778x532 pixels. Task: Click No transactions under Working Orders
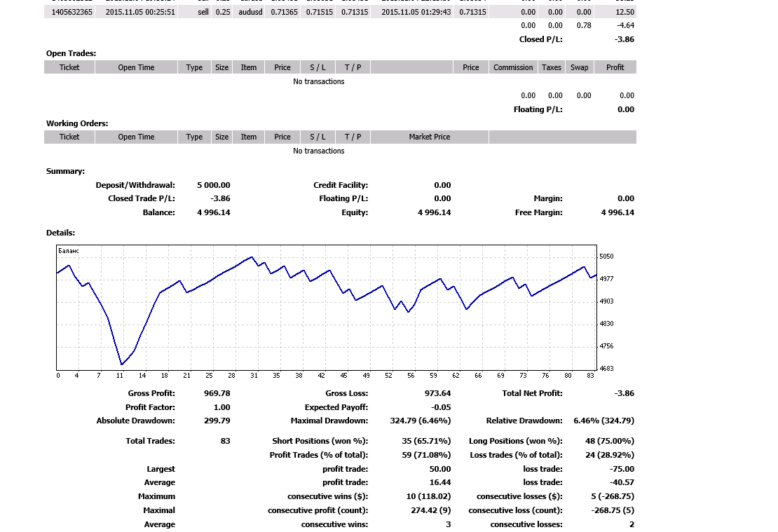pyautogui.click(x=318, y=151)
